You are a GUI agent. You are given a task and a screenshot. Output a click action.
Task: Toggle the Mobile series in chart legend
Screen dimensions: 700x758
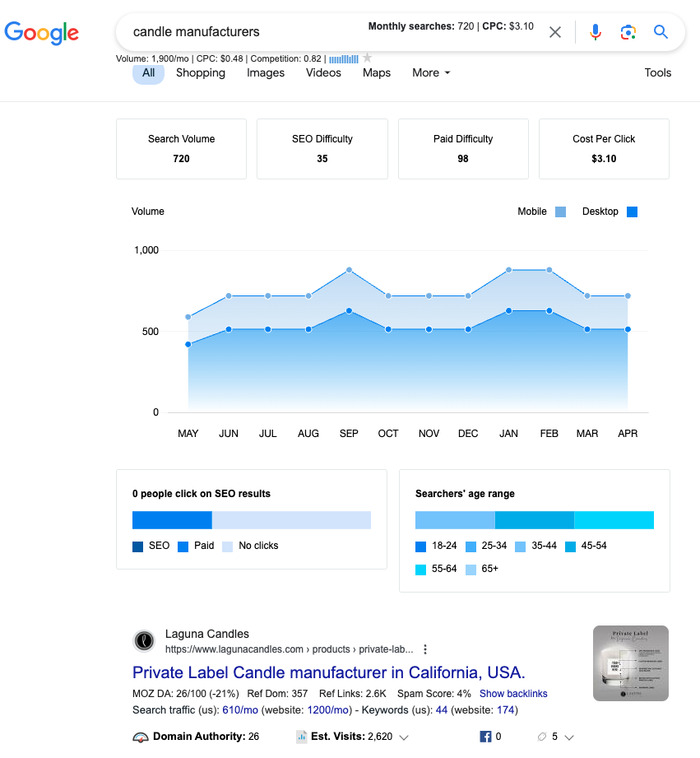(560, 212)
